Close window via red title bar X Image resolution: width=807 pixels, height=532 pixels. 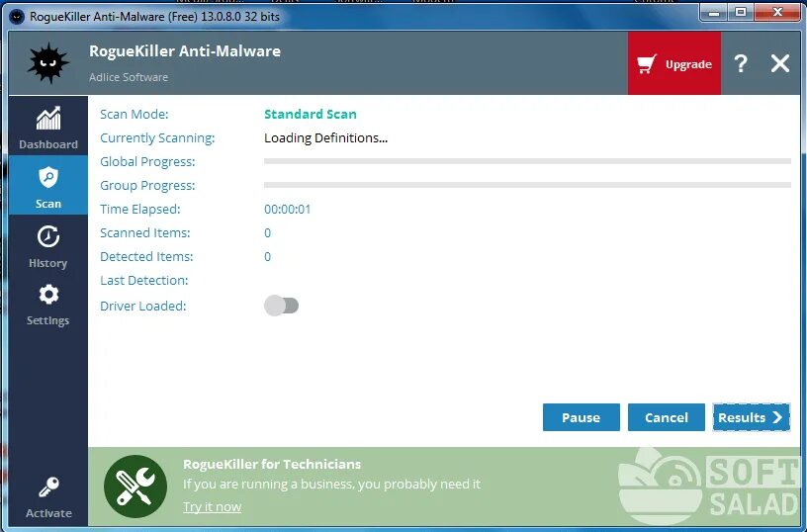coord(777,12)
